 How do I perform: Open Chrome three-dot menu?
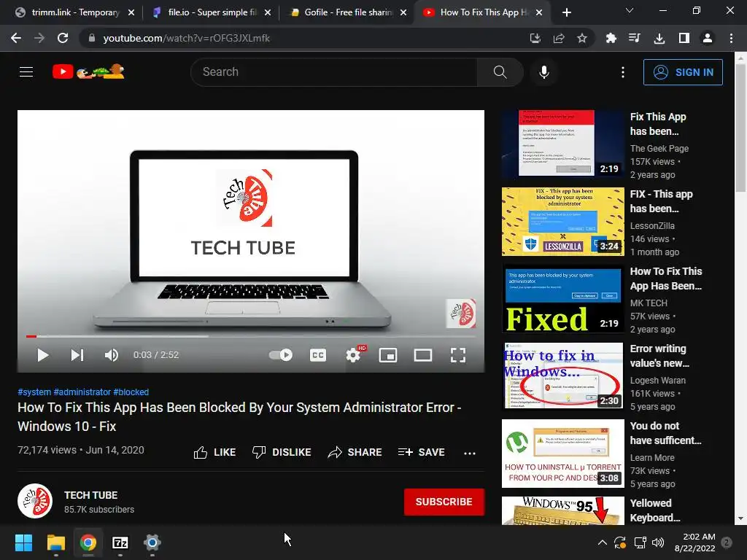(x=731, y=38)
